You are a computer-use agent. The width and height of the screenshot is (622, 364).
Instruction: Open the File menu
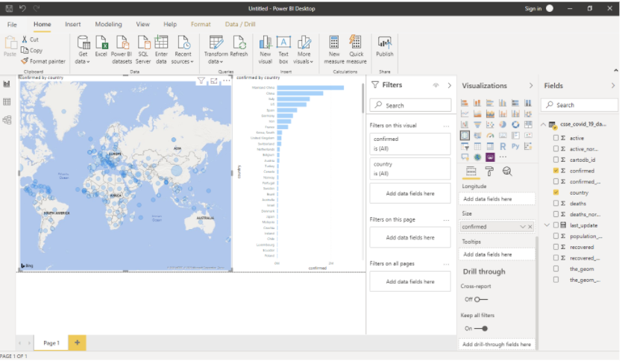[x=12, y=24]
